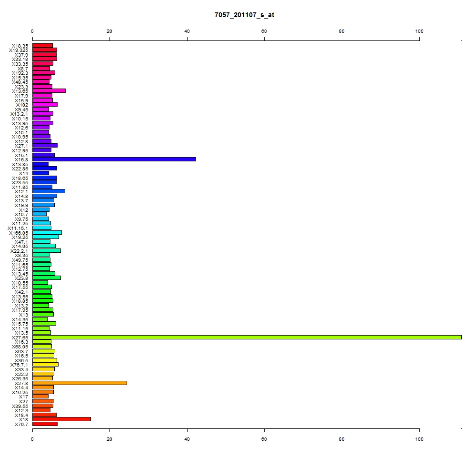Select the X23.55 label
This screenshot has height=476, width=476.
(x=20, y=182)
